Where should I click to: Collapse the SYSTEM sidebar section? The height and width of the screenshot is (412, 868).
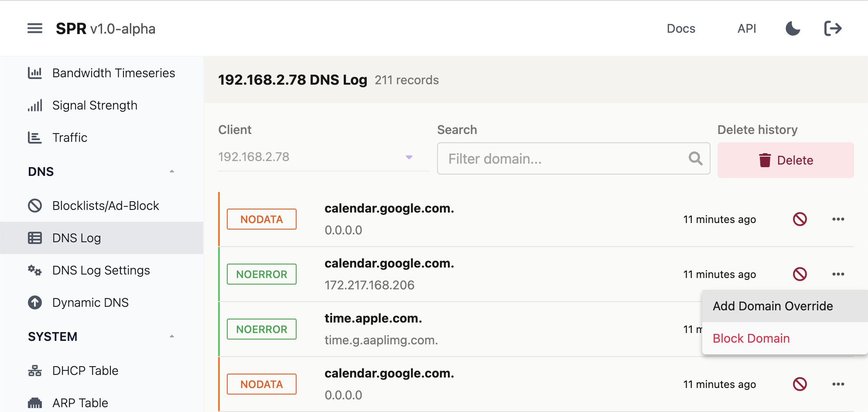tap(172, 336)
